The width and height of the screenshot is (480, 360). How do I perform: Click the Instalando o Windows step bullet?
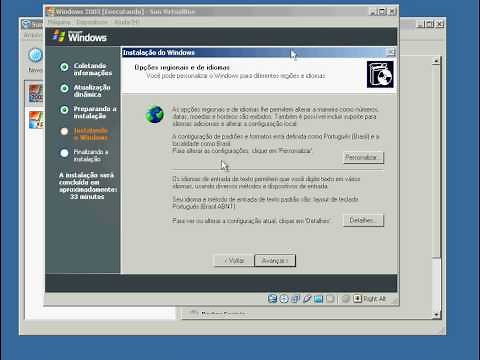click(x=64, y=131)
